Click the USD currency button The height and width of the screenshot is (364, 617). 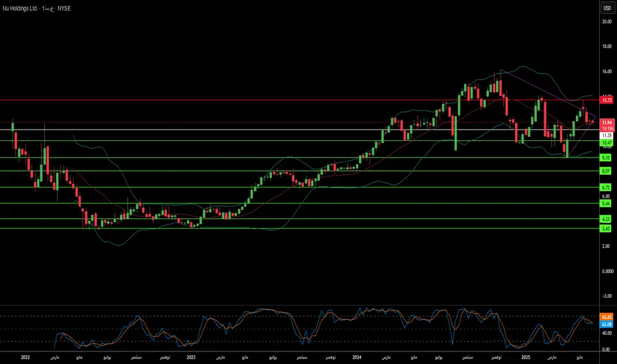605,8
